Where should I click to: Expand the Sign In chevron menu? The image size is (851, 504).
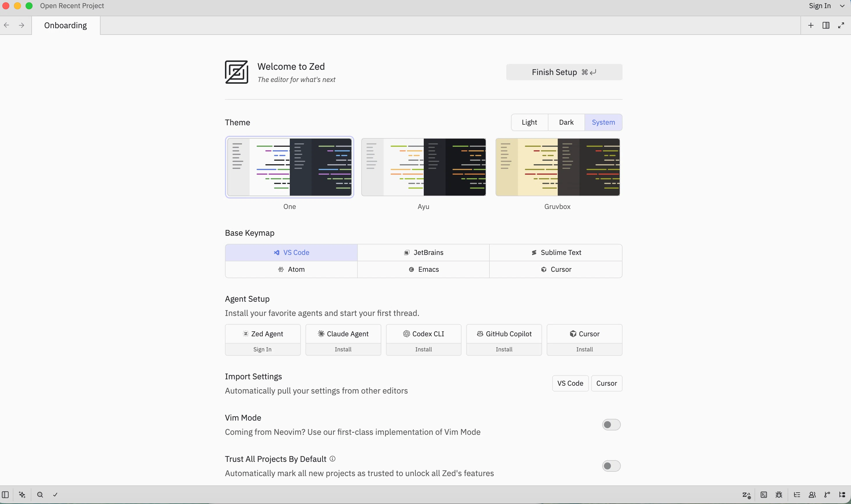coord(842,6)
